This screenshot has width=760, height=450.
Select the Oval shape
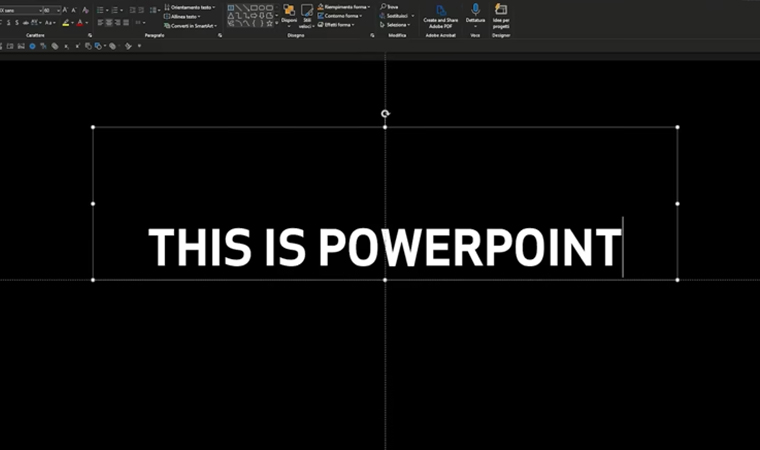click(x=262, y=8)
